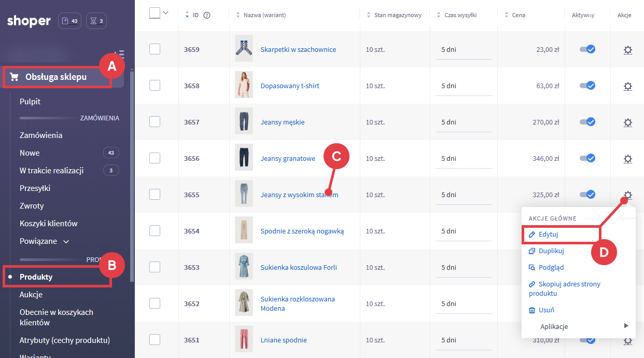Open shipping time field for product 3657
Viewport: 644px width, 358px height.
464,122
